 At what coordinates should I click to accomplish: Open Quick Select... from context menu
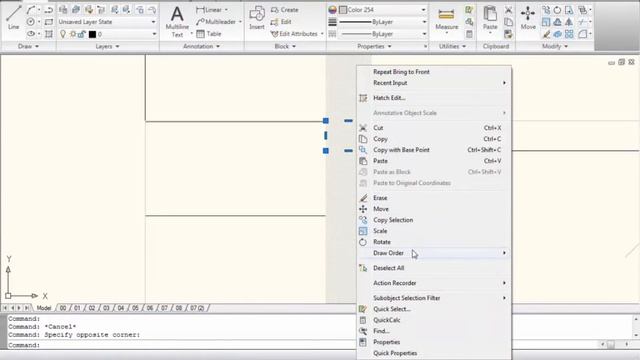pyautogui.click(x=434, y=309)
